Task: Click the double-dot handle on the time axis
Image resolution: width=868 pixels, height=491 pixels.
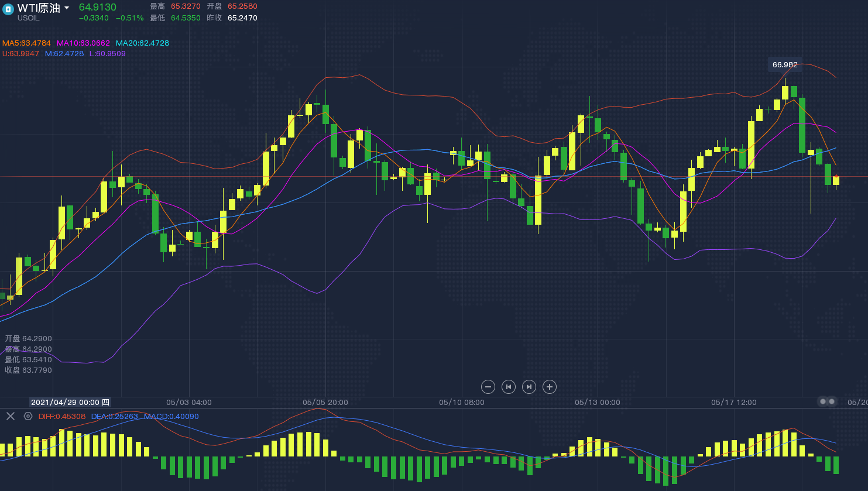Action: [827, 401]
